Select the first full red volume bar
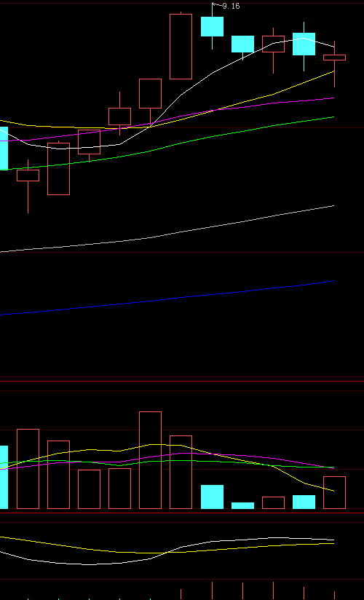Screen dimensions: 364x600 (28, 469)
